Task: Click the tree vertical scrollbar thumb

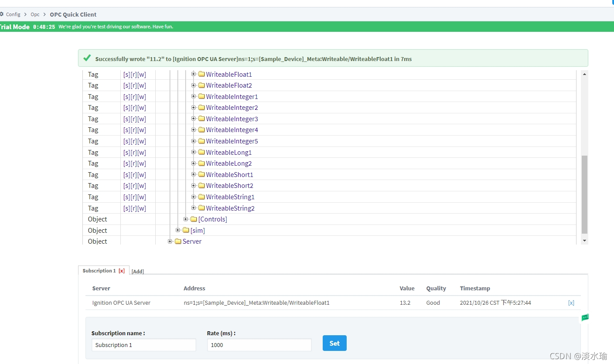Action: 585,195
